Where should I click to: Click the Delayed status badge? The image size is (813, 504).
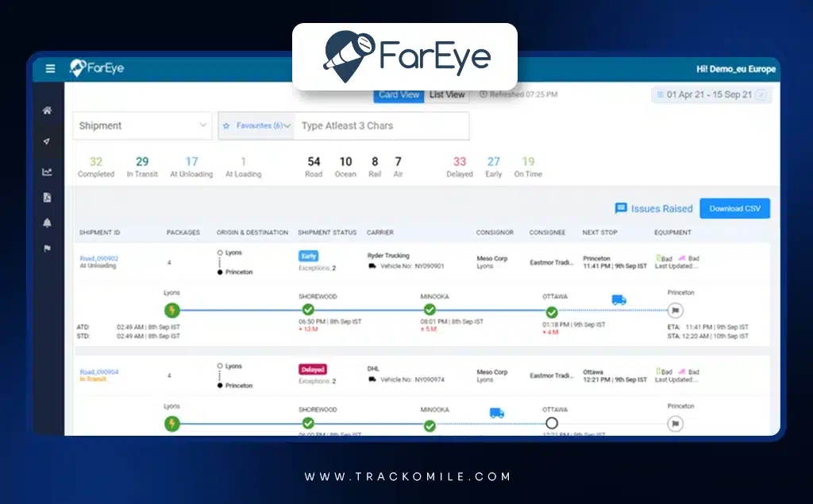coord(313,370)
